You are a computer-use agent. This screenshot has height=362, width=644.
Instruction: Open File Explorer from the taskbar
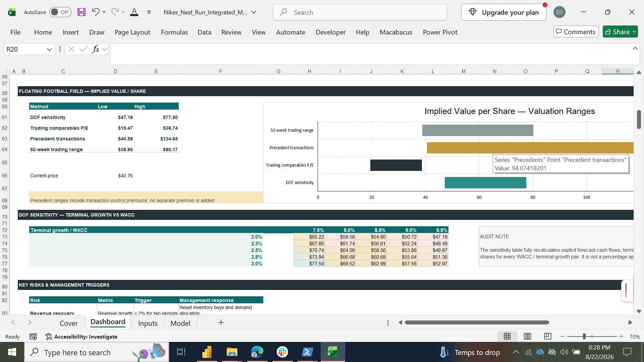coord(232,352)
